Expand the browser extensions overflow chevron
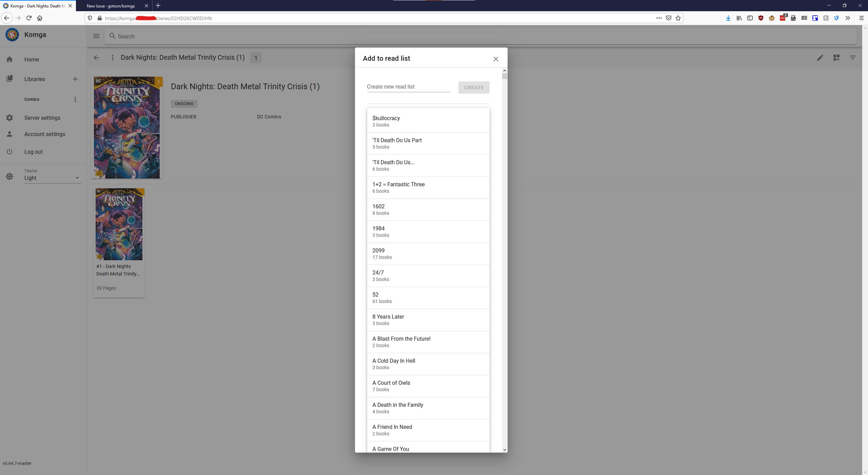 pos(848,18)
